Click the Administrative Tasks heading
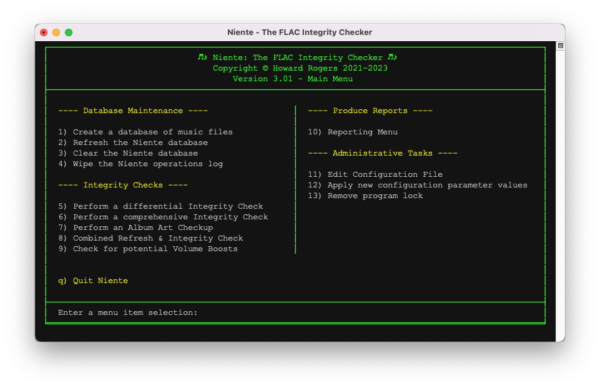600x388 pixels. click(x=383, y=153)
